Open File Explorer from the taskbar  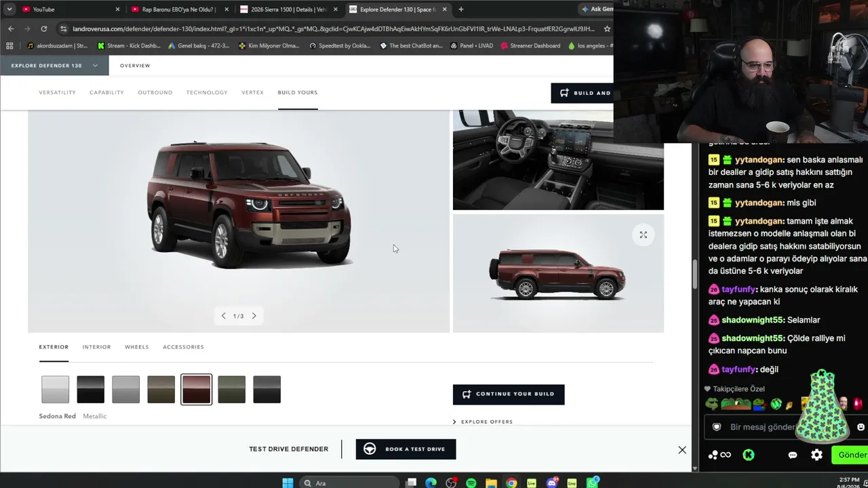[491, 483]
